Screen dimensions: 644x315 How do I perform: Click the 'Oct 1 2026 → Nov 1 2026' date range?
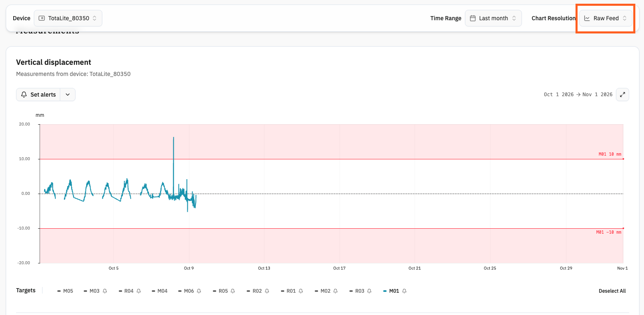click(578, 95)
